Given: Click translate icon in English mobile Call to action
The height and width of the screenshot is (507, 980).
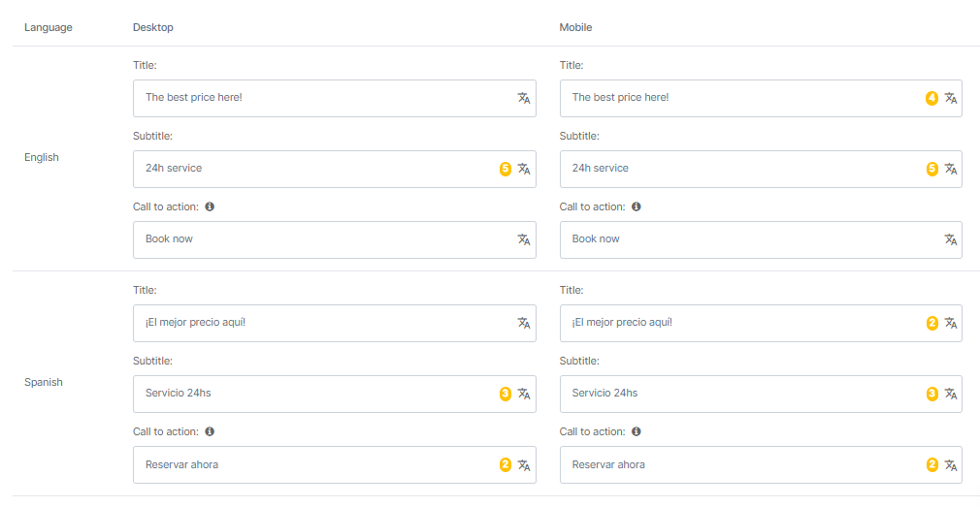Looking at the screenshot, I should [951, 239].
